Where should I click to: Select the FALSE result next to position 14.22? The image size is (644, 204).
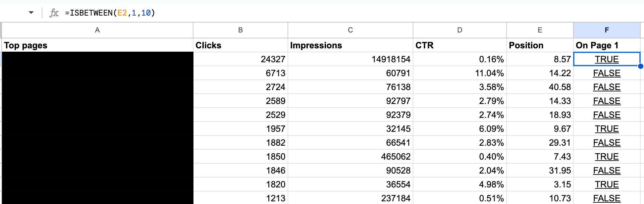[606, 73]
